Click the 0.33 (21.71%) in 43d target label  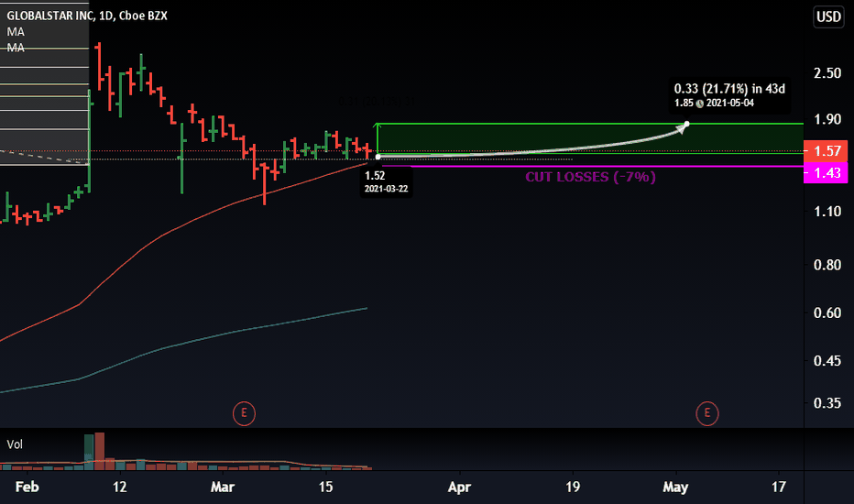click(x=729, y=94)
